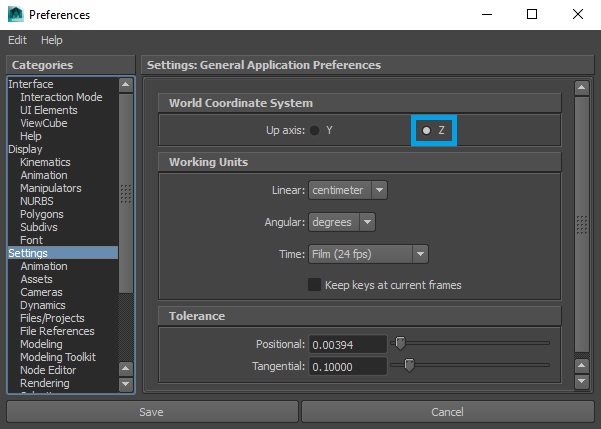Select Rendering category
Screen dimensions: 601x429
63,383
